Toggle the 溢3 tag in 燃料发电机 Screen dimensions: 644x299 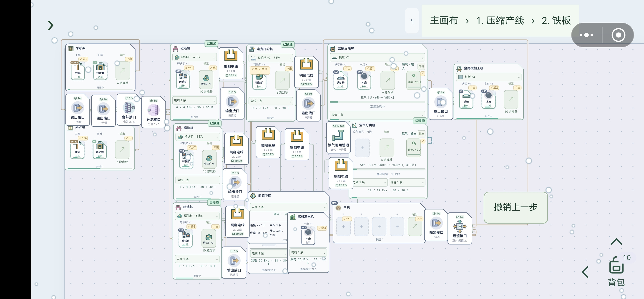[x=322, y=228]
